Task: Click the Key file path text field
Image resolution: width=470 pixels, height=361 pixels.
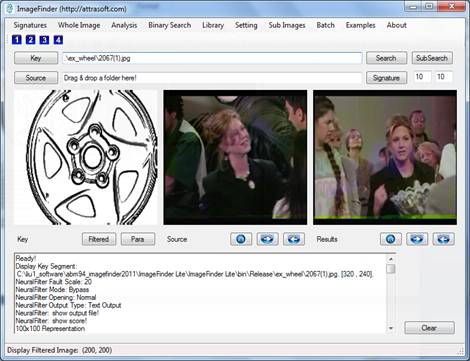Action: click(212, 58)
